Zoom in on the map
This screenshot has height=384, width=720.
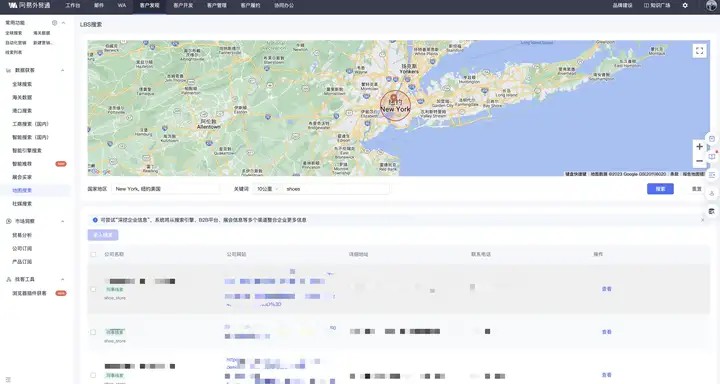click(x=699, y=147)
